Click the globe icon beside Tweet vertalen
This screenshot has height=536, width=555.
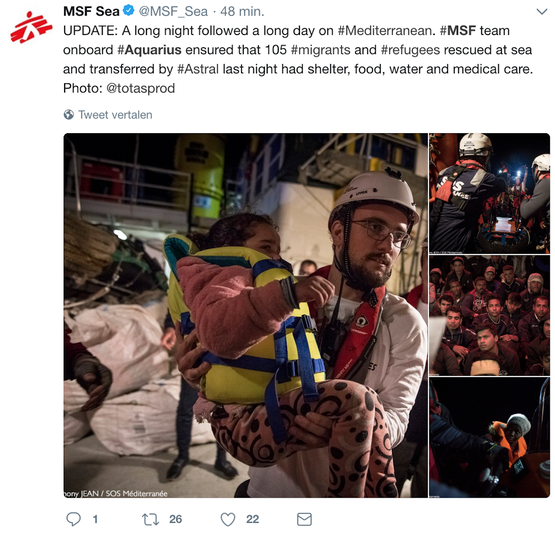pos(69,115)
